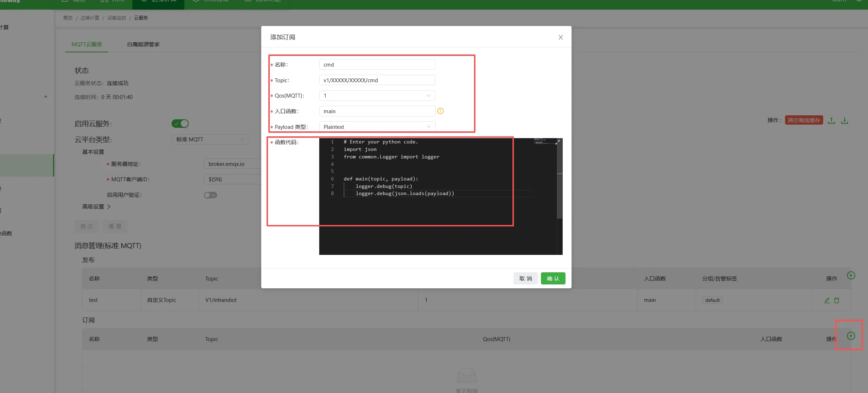Switch to the White Eagle energy manager tab
The width and height of the screenshot is (868, 393).
click(143, 44)
